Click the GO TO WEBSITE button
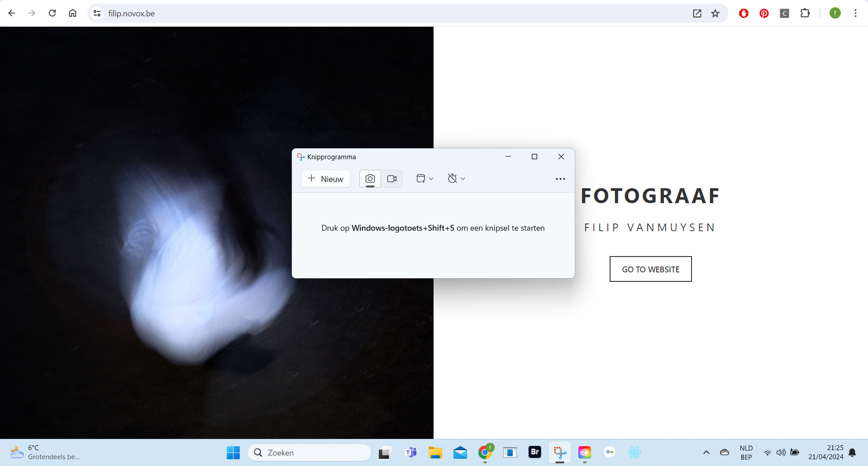 [x=650, y=269]
